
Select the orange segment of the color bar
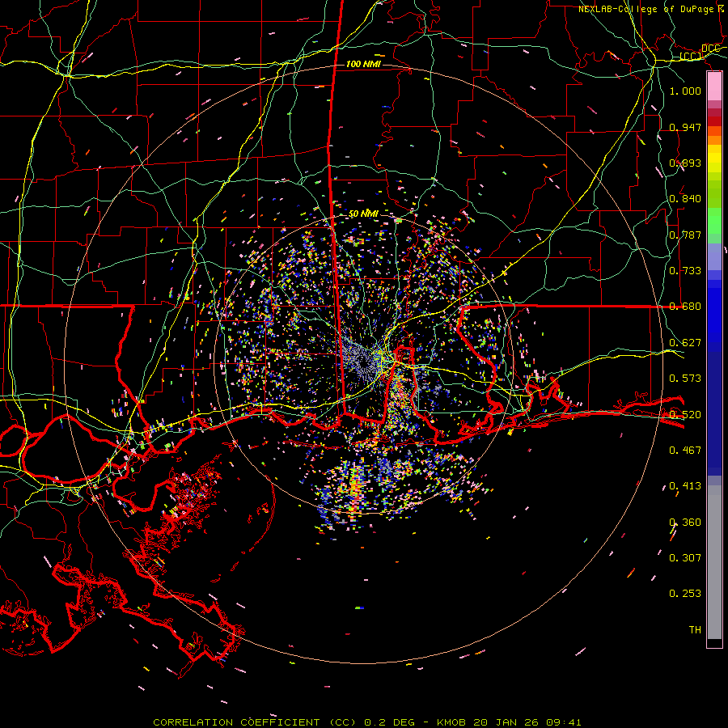(x=714, y=140)
